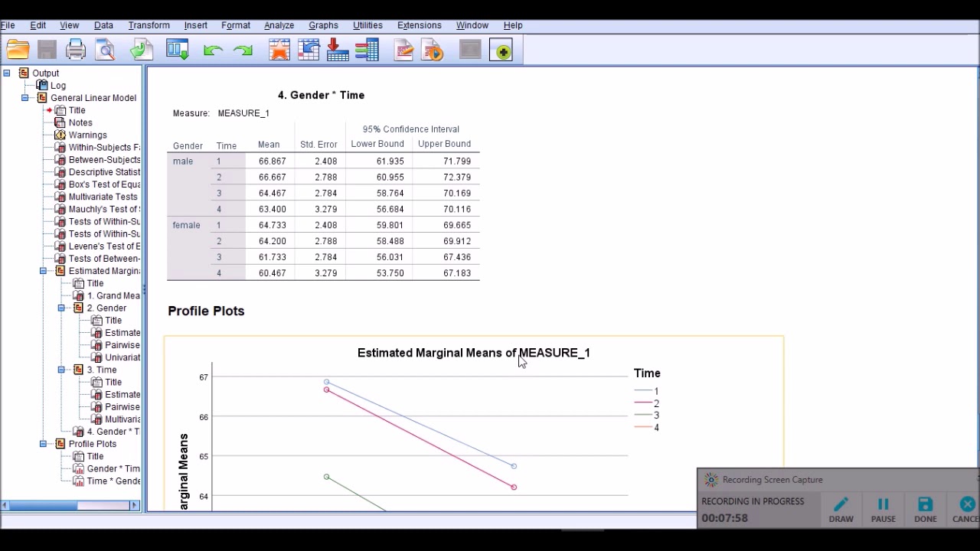Image resolution: width=980 pixels, height=551 pixels.
Task: Select Box's Test of Equality item
Action: (104, 184)
